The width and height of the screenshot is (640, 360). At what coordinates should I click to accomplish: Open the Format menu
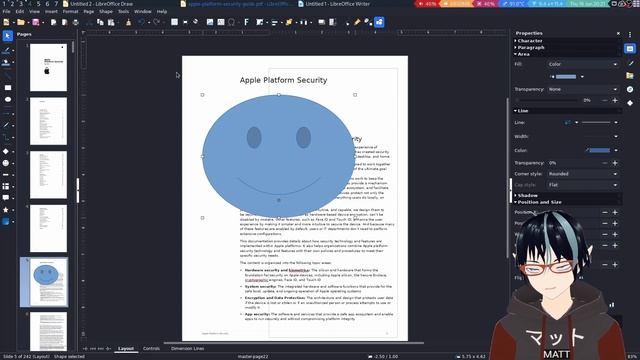(70, 11)
